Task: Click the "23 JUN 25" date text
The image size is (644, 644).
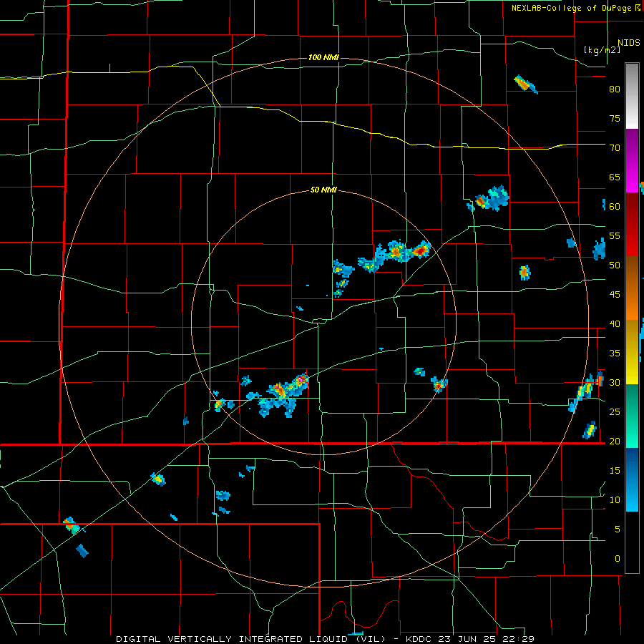Action: coord(468,639)
